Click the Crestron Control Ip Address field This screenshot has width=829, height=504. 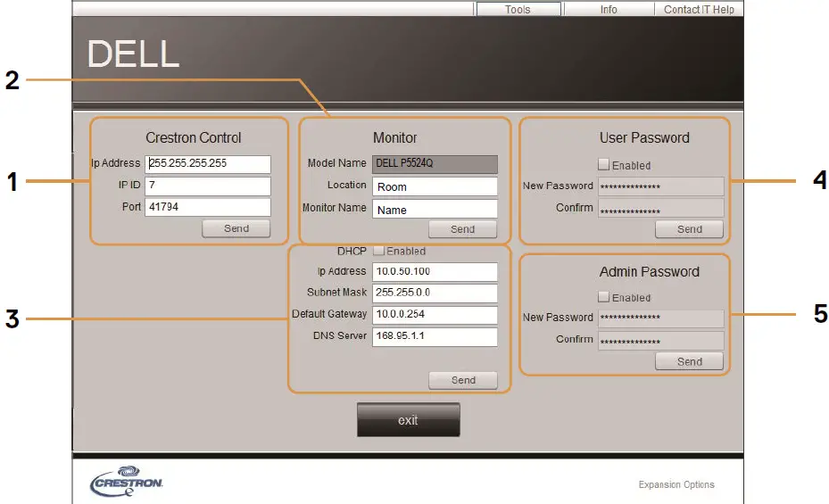click(208, 164)
